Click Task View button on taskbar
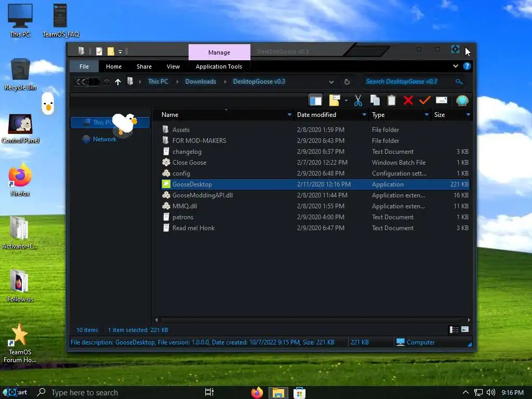The image size is (532, 399). click(209, 392)
